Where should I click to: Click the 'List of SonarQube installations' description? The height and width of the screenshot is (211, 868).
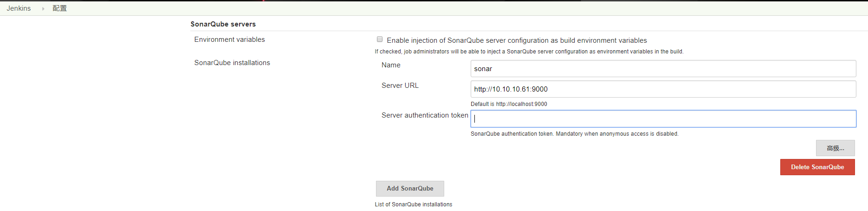point(414,204)
